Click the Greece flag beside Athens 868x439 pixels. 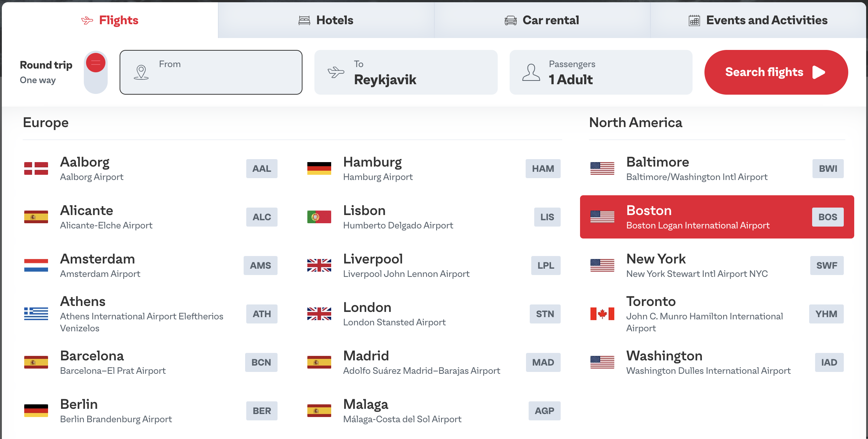point(36,314)
